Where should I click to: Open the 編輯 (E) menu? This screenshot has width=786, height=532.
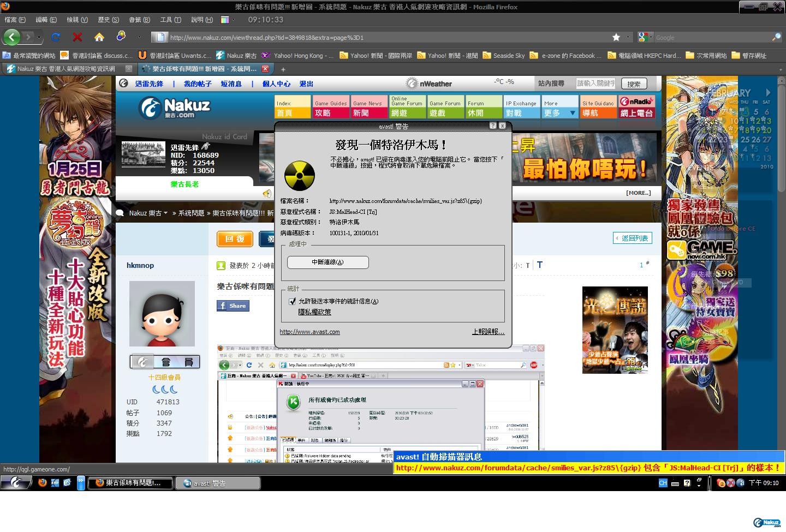(x=46, y=20)
